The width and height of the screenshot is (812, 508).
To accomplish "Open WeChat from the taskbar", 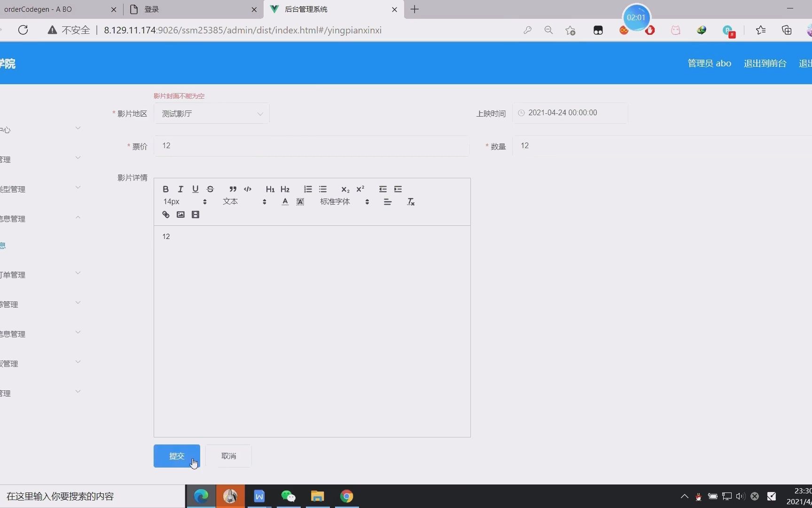I will [x=288, y=496].
